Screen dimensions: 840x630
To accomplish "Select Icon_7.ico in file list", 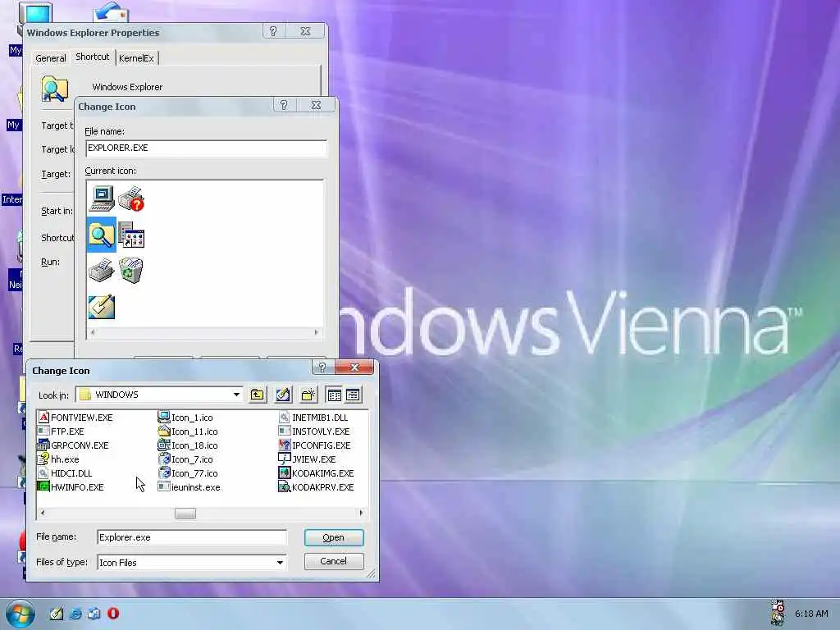I will tap(185, 459).
